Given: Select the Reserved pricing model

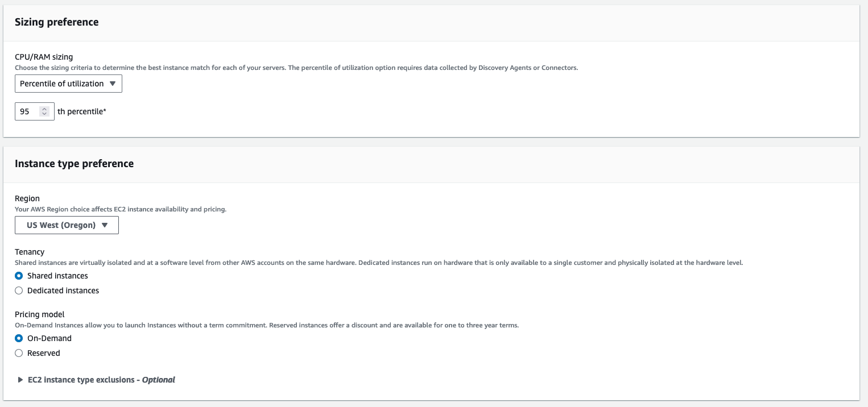Looking at the screenshot, I should click(19, 353).
